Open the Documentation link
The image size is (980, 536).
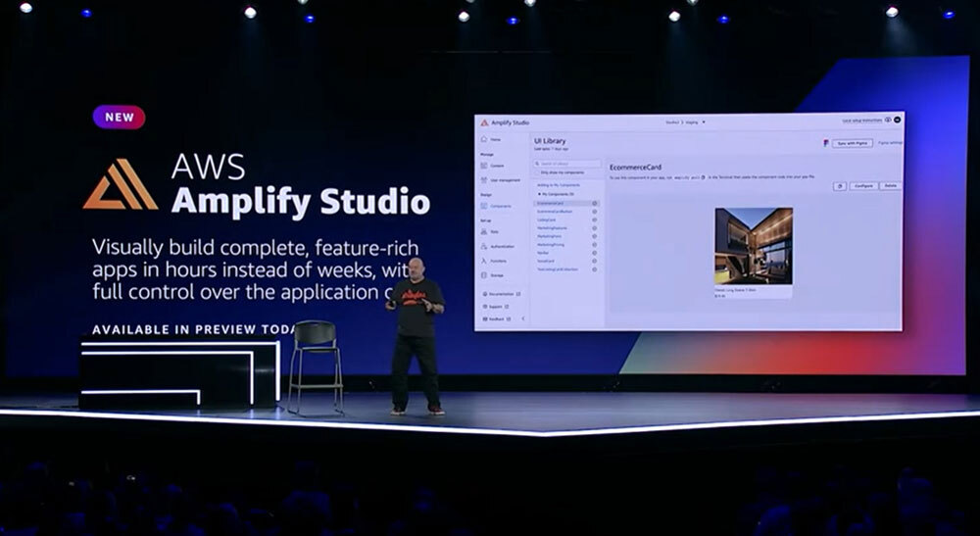tap(502, 294)
